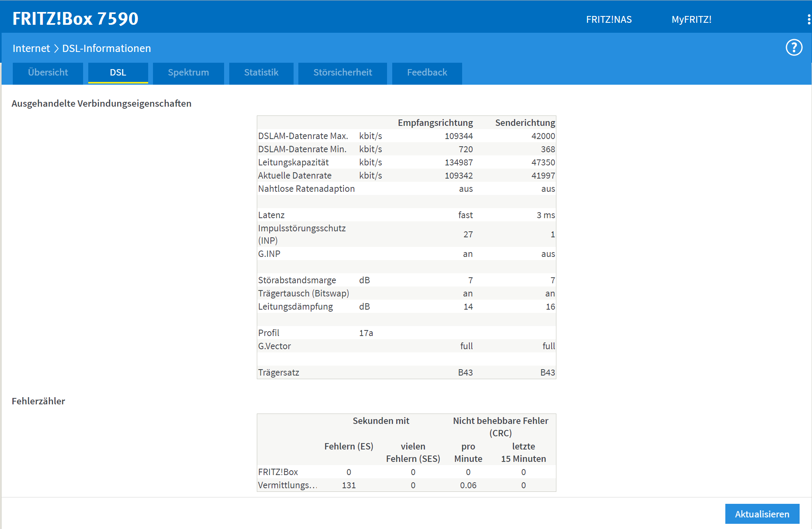Click the Empfangsrichtung column header
Screen dimensions: 812x529
435,123
